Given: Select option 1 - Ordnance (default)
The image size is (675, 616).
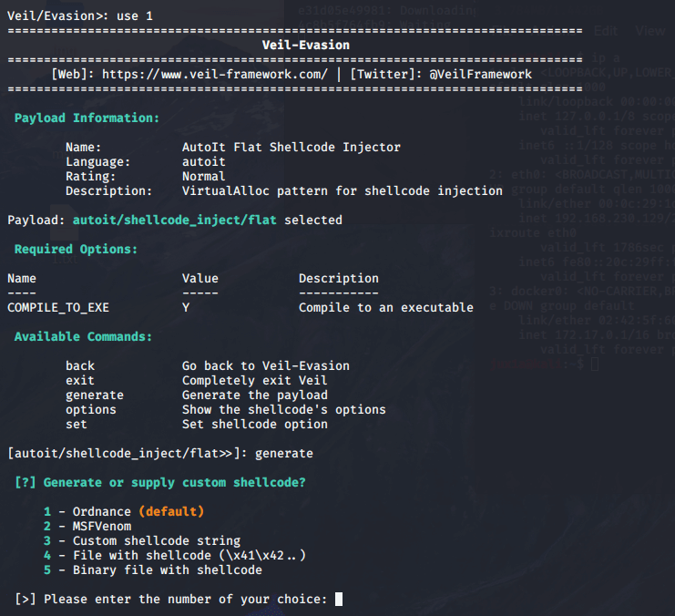Looking at the screenshot, I should coord(124,512).
